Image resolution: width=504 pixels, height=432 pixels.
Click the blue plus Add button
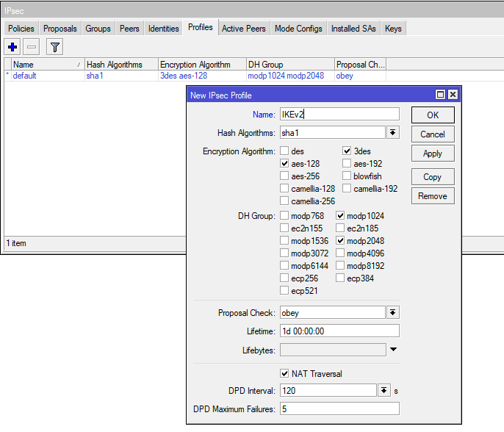(x=12, y=47)
